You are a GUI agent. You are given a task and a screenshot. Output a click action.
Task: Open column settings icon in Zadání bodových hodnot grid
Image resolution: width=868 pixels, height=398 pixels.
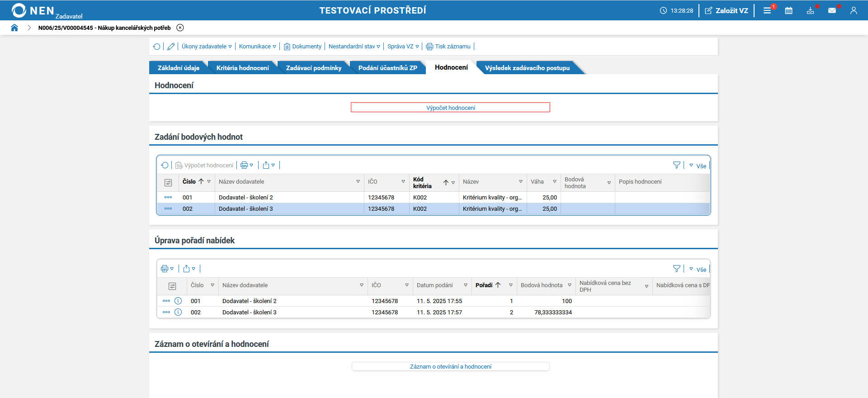(168, 182)
